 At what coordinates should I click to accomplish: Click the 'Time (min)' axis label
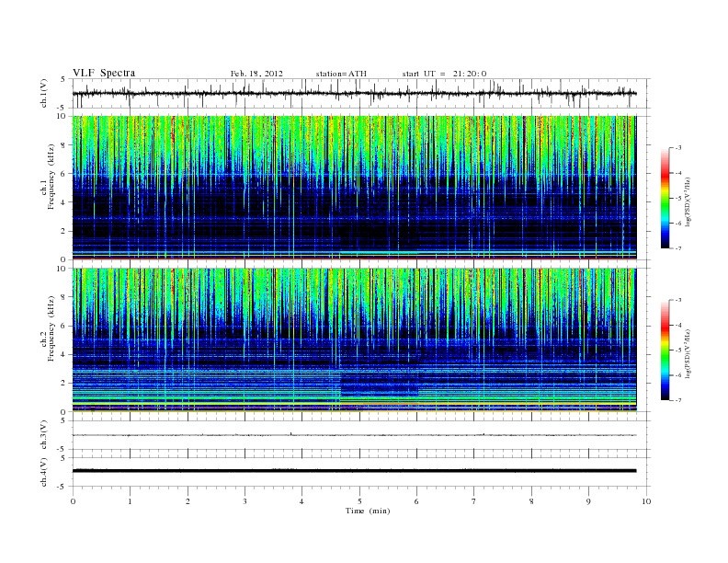(x=368, y=511)
